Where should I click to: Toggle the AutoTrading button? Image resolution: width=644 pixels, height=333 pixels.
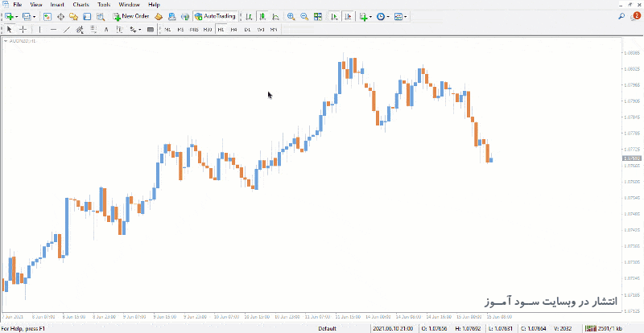click(215, 16)
